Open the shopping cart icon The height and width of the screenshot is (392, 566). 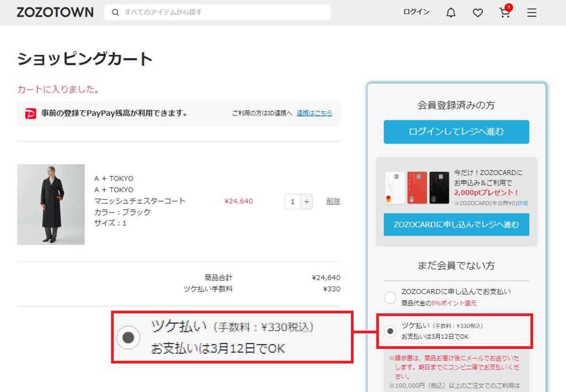(505, 12)
